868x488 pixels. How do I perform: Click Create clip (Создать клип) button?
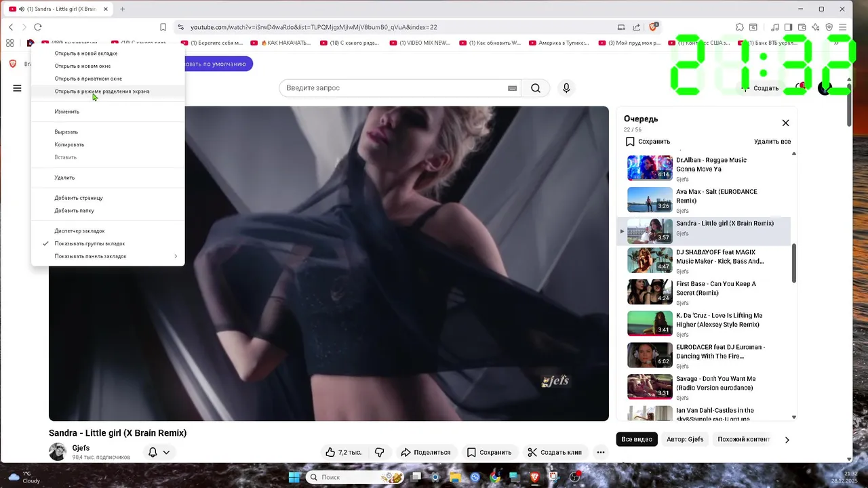point(555,452)
